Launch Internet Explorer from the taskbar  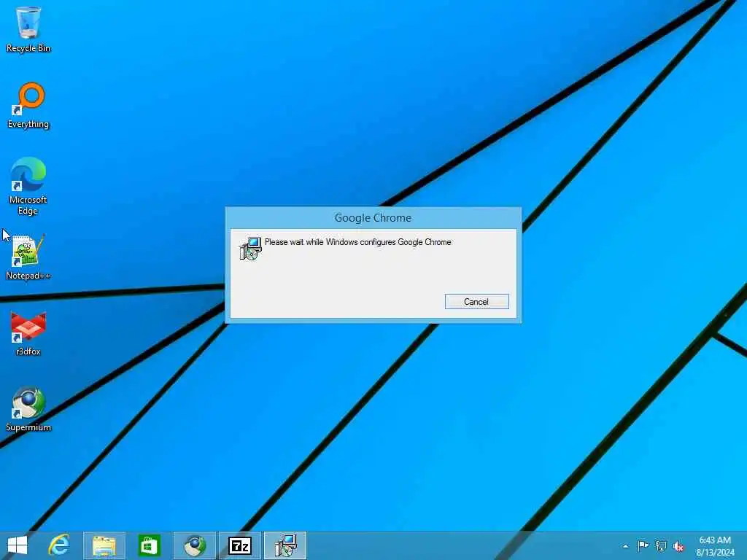click(59, 545)
